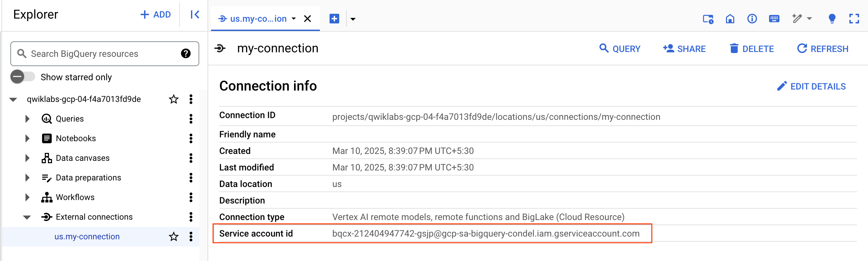The image size is (868, 261).
Task: Expand the Workflows node
Action: (x=28, y=197)
